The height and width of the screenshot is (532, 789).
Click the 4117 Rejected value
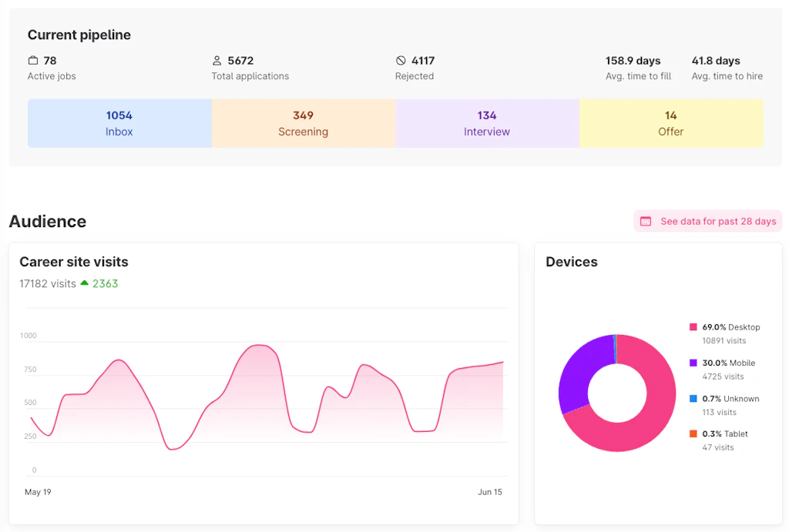click(x=423, y=60)
